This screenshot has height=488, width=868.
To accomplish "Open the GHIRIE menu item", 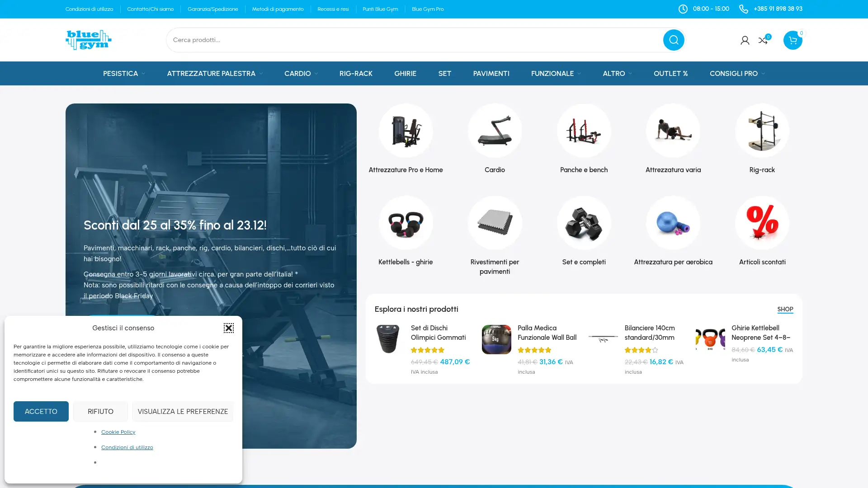I will pos(405,73).
